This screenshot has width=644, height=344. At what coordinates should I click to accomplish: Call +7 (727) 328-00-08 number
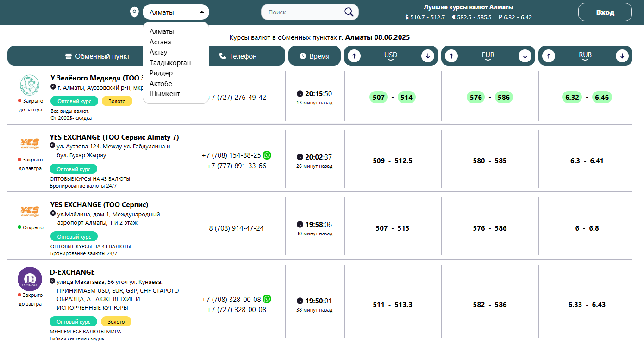pyautogui.click(x=237, y=310)
